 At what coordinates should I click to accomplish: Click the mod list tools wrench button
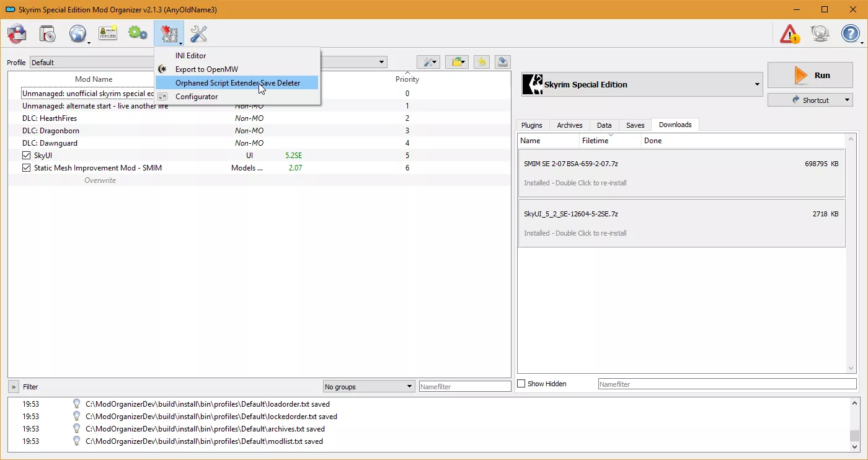[x=428, y=62]
